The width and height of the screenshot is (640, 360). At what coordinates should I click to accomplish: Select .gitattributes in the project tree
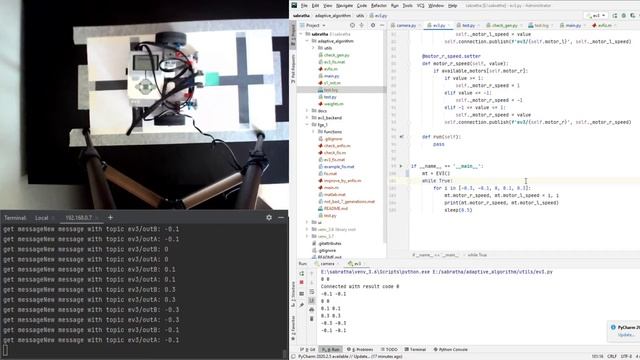tap(329, 243)
